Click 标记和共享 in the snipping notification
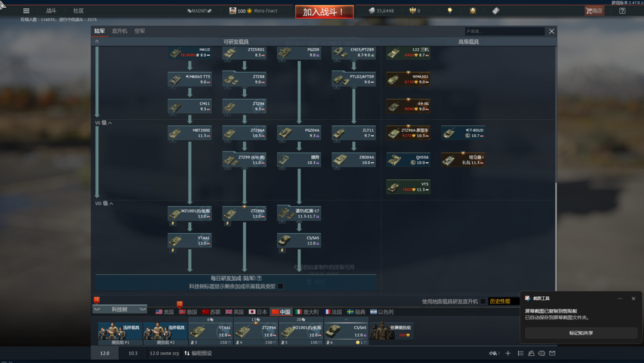This screenshot has height=363, width=644. point(581,333)
